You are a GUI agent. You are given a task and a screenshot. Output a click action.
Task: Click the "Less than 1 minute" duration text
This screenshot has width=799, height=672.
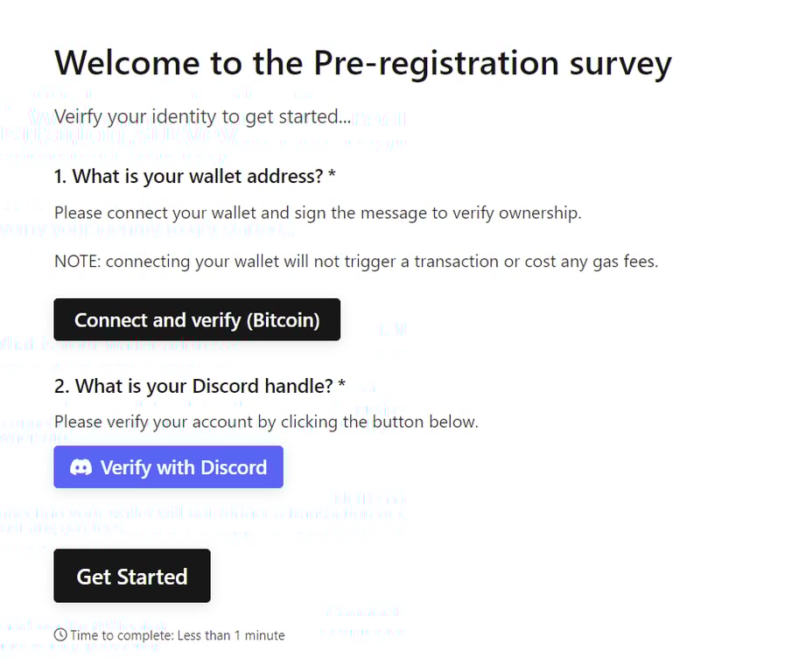tap(231, 635)
